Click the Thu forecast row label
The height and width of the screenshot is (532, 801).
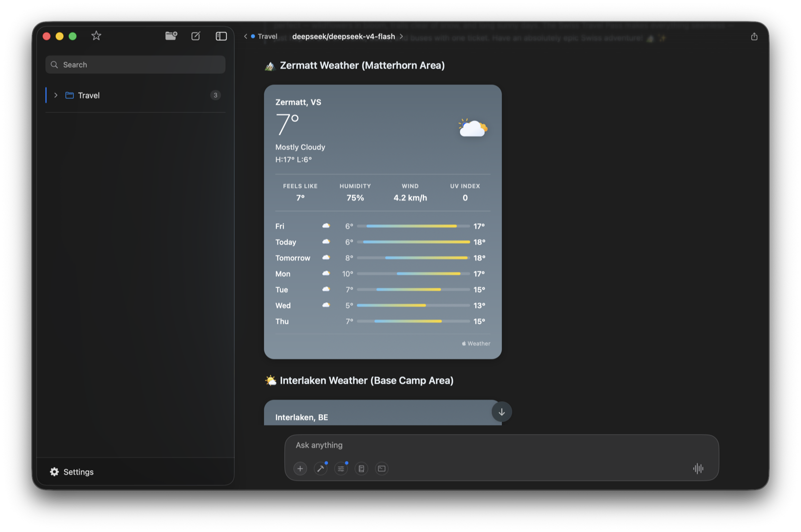coord(282,322)
